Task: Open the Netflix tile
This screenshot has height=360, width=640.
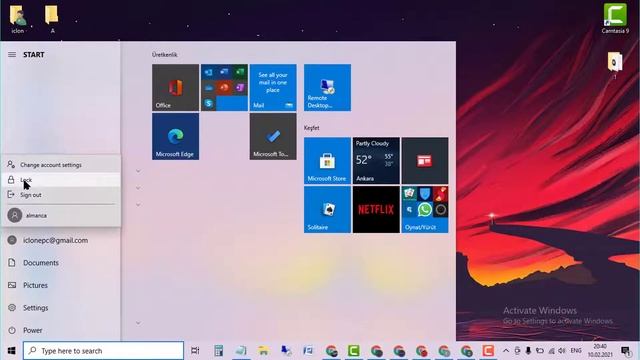Action: (376, 210)
